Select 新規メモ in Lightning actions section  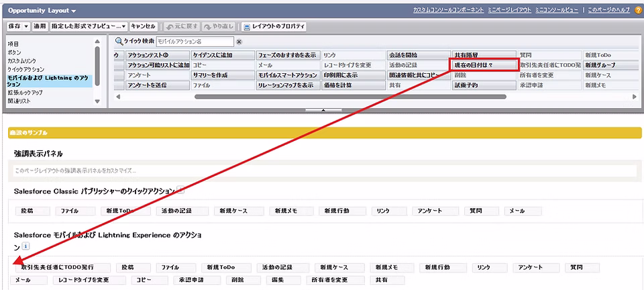[x=392, y=267]
